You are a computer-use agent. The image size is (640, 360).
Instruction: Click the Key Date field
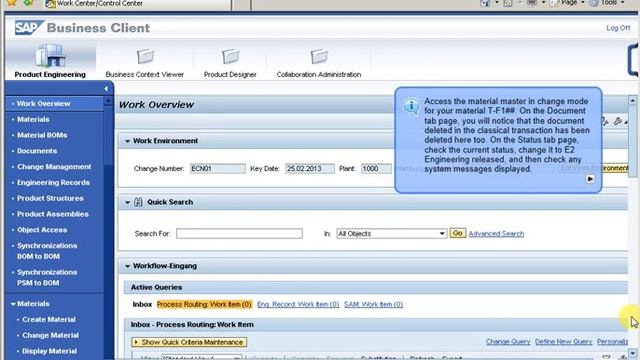pyautogui.click(x=310, y=169)
